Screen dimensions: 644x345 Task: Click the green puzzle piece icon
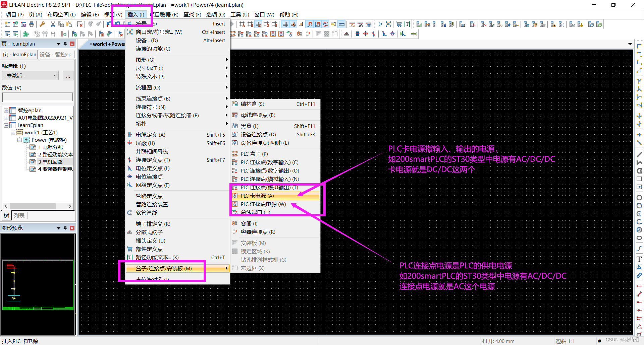[26, 34]
